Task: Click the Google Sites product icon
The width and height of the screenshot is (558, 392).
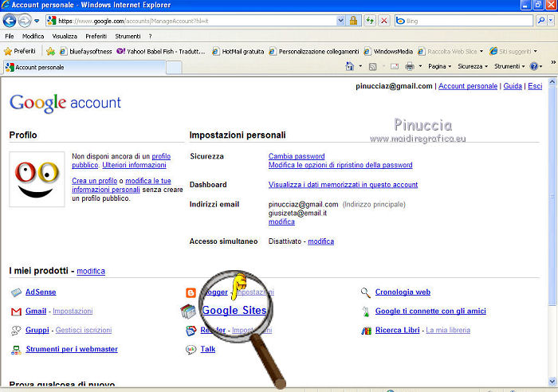Action: 188,312
